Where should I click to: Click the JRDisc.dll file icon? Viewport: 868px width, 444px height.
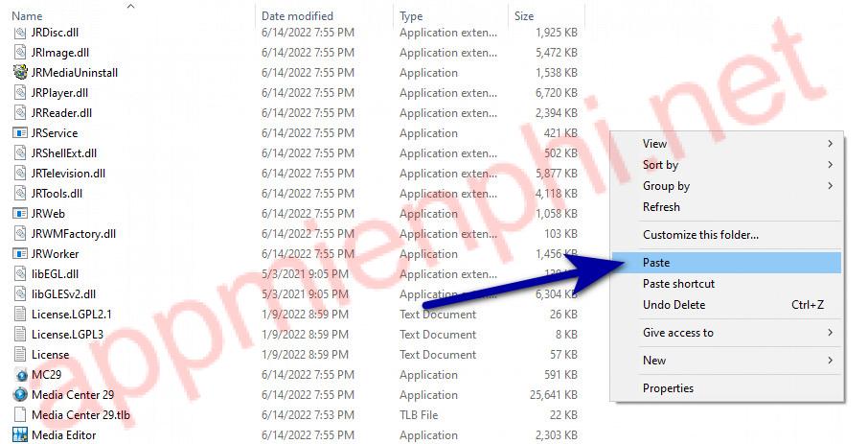(20, 33)
